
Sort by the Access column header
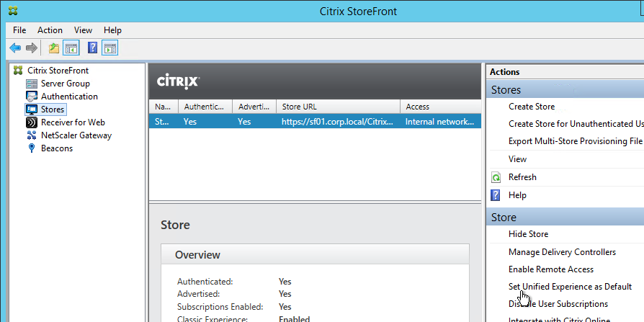coord(440,107)
